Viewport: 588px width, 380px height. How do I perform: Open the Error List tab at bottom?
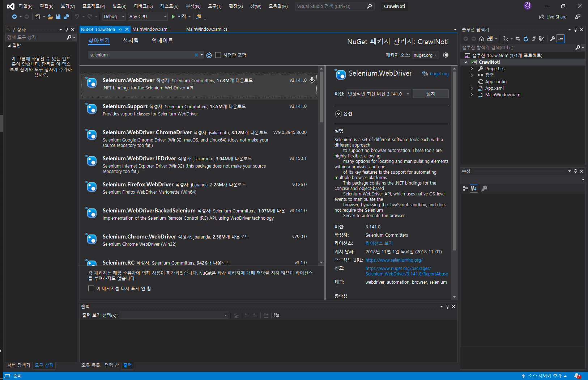pyautogui.click(x=90, y=365)
